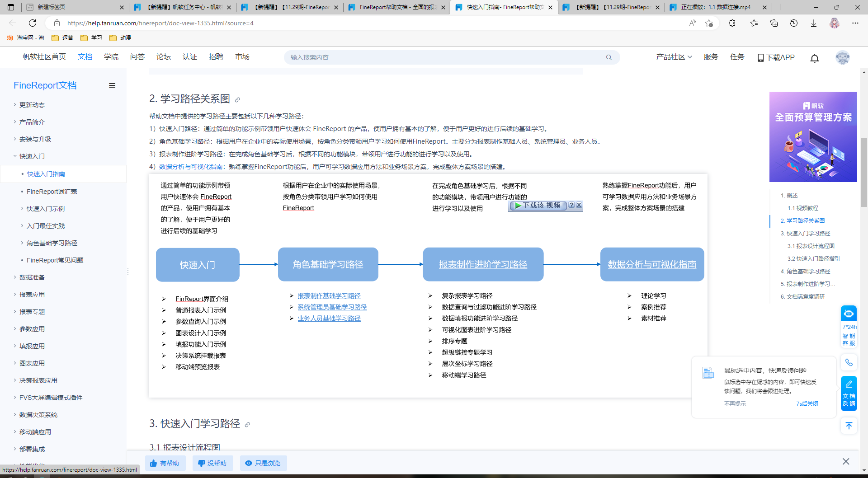Screen dimensions: 868x478
Task: Open 系统管理员基础学习路径 link
Action: coord(332,307)
